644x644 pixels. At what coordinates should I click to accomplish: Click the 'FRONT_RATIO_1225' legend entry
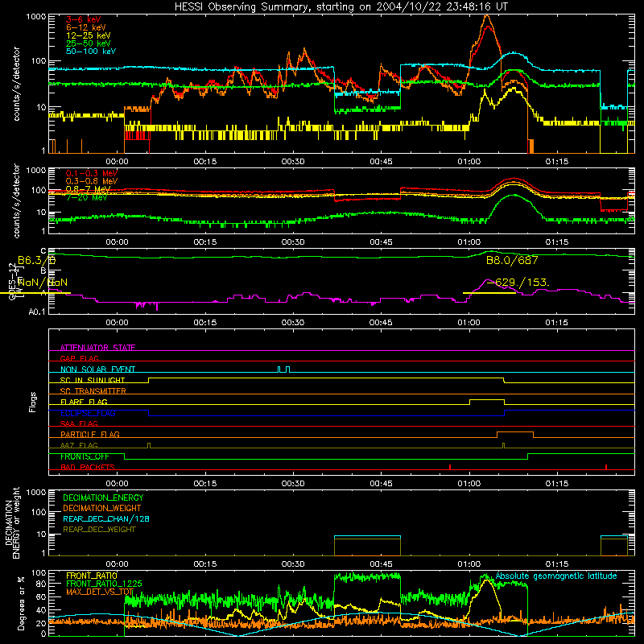[x=104, y=584]
